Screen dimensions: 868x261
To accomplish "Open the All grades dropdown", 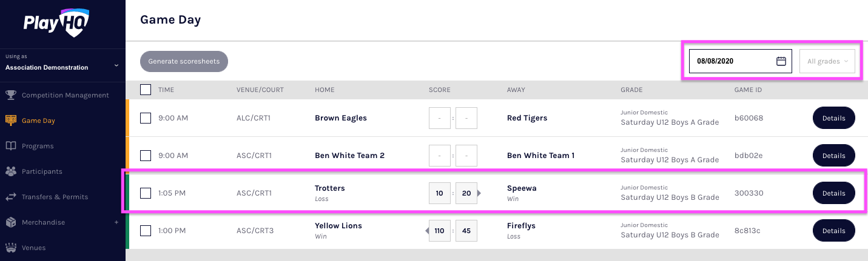I will [827, 61].
